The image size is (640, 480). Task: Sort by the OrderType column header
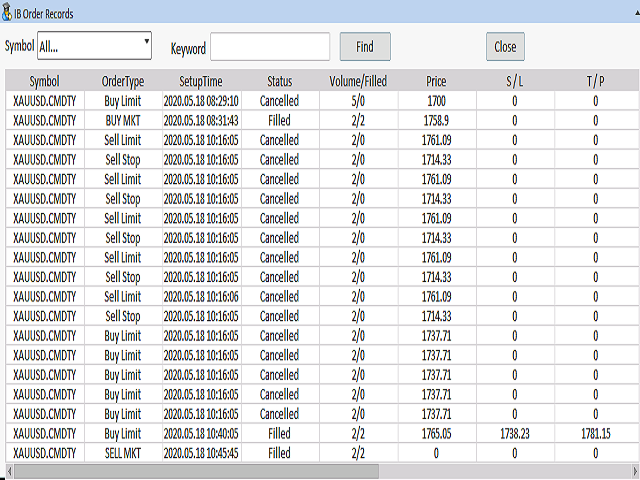[123, 81]
